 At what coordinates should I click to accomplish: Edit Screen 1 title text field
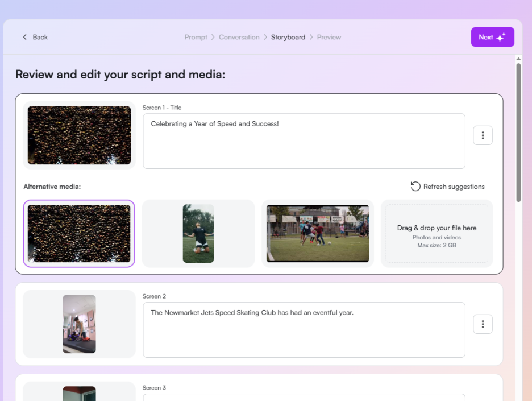tap(304, 141)
